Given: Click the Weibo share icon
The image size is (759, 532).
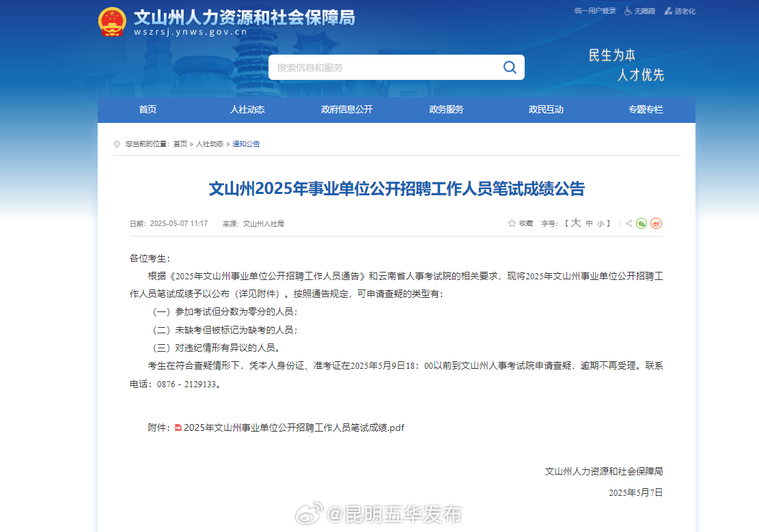Looking at the screenshot, I should [656, 223].
